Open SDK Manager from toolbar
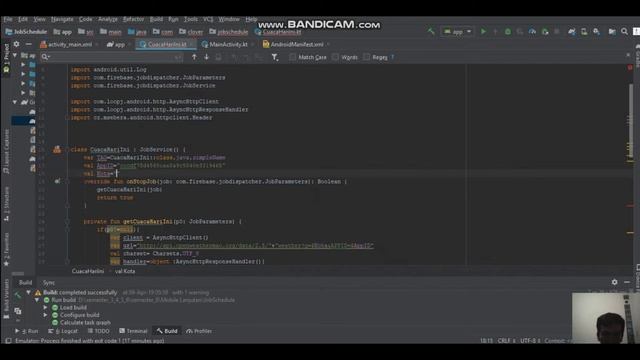The image size is (640, 360). pyautogui.click(x=596, y=31)
